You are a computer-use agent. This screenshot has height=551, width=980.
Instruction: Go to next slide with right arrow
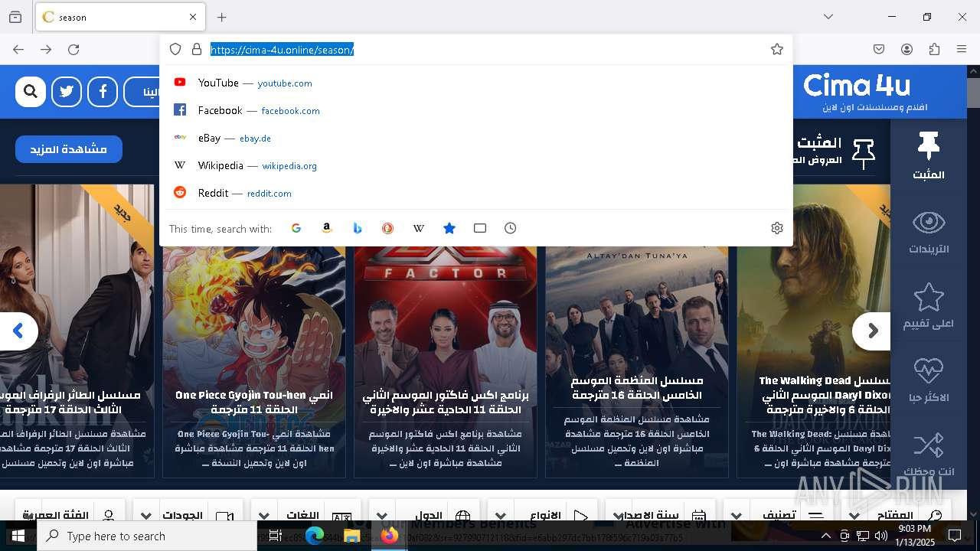872,331
